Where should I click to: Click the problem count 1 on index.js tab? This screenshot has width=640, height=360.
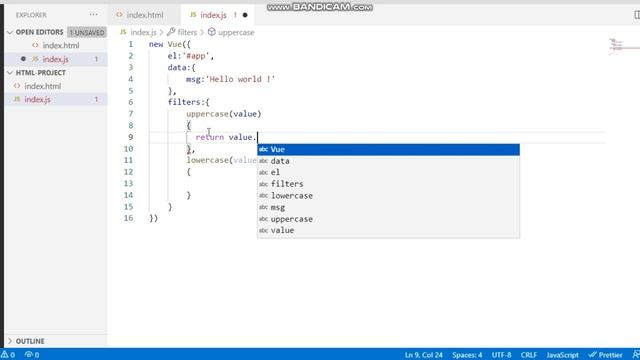(x=235, y=15)
